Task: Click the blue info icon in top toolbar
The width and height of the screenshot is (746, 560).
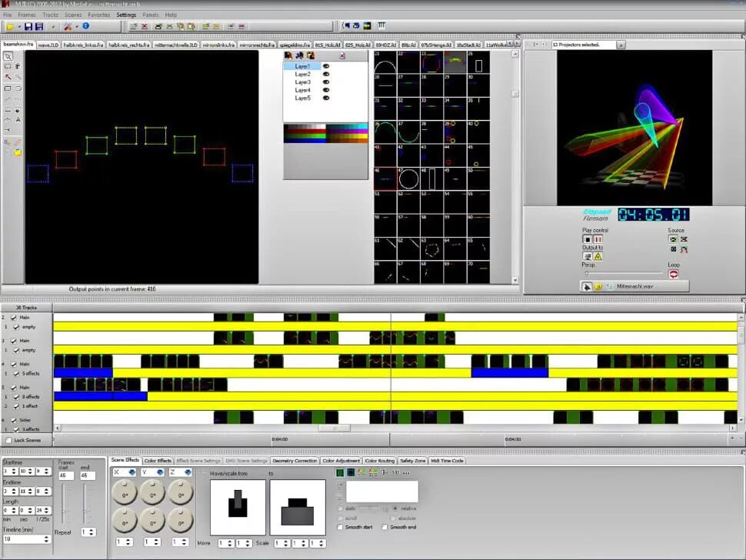Action: click(85, 26)
